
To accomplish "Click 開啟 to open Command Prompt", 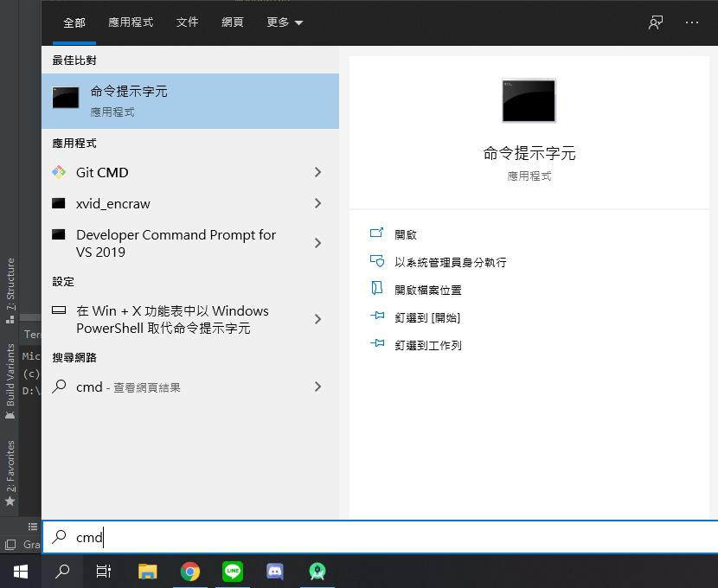I will point(406,234).
